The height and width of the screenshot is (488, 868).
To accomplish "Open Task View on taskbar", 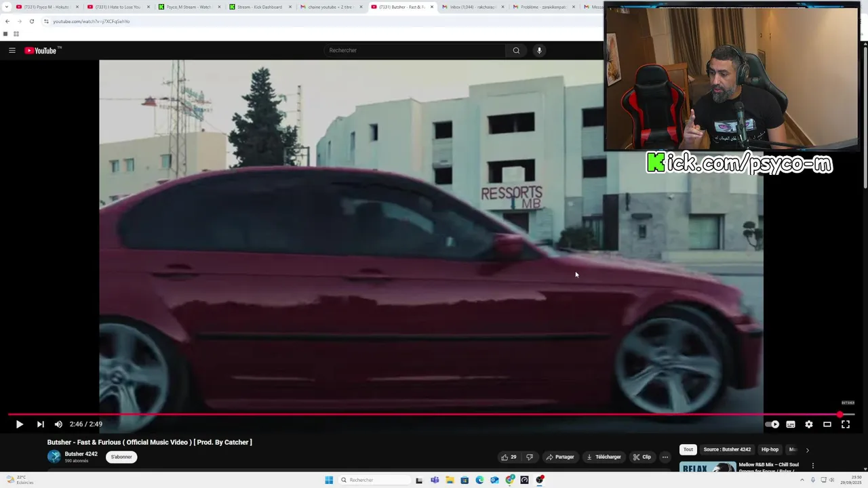I will tap(419, 480).
